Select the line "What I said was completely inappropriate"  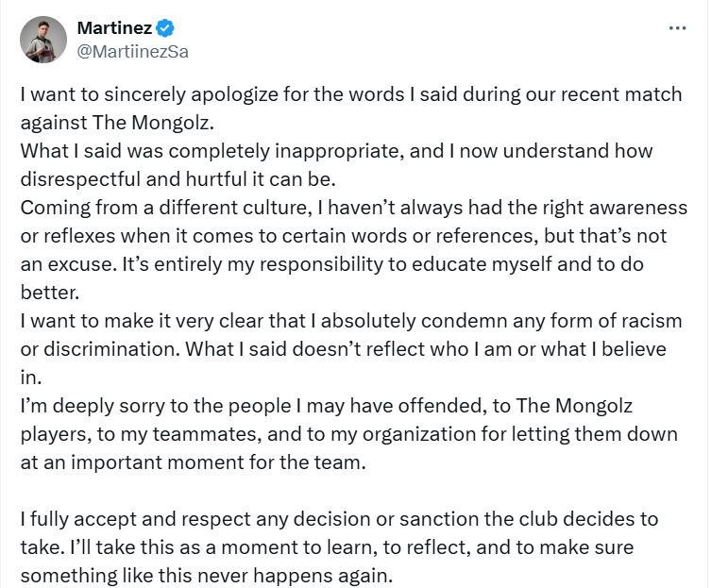[336, 151]
